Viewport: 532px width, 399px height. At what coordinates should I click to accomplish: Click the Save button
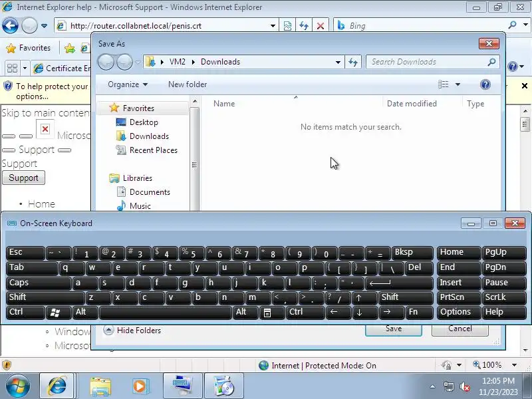394,329
